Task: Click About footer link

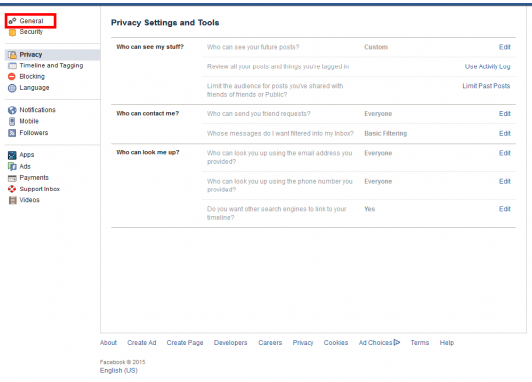Action: pos(108,343)
